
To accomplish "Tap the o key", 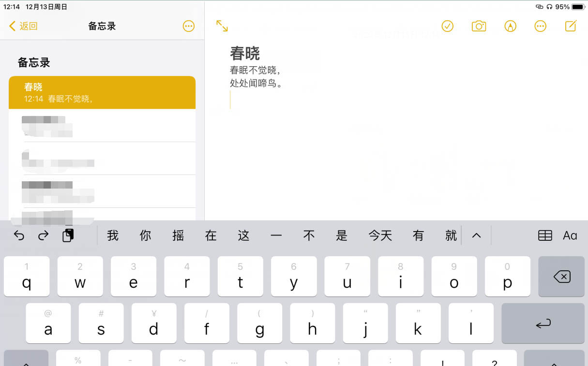I will (454, 277).
